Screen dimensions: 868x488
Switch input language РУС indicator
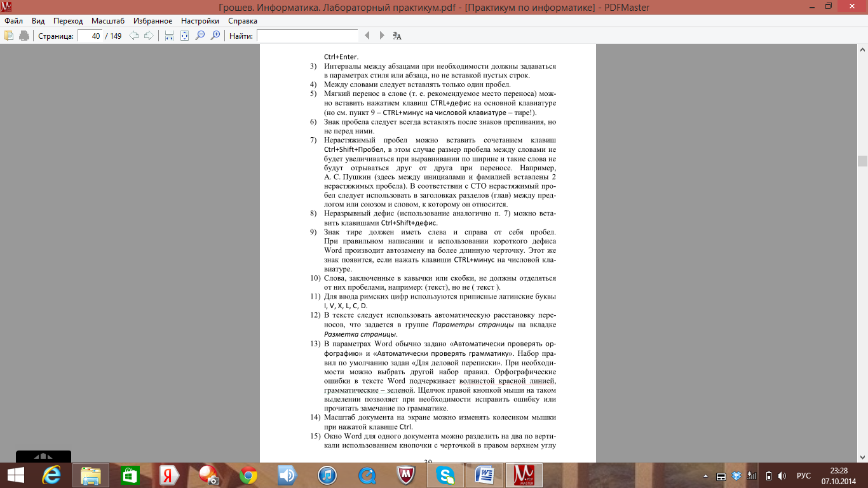click(x=804, y=476)
